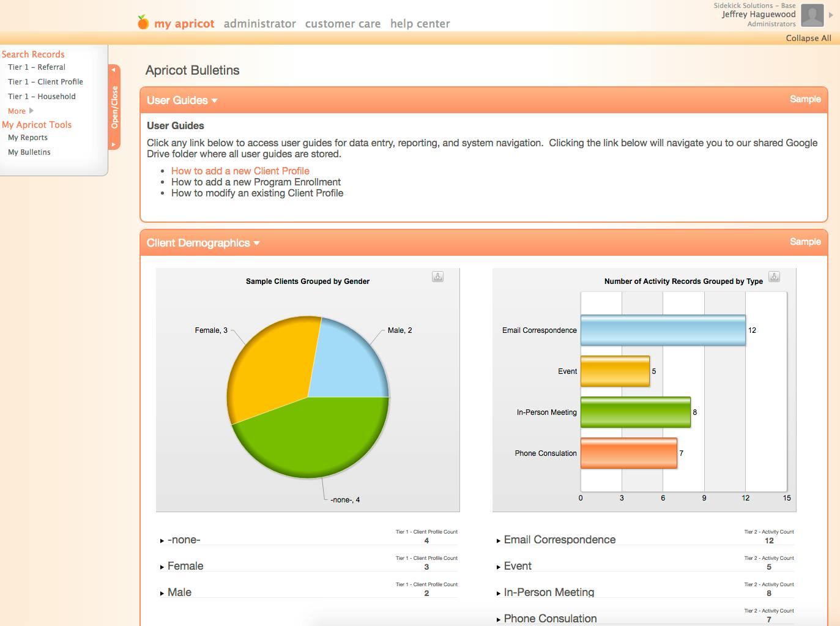Go to the customer care tab
840x626 pixels.
pyautogui.click(x=343, y=24)
